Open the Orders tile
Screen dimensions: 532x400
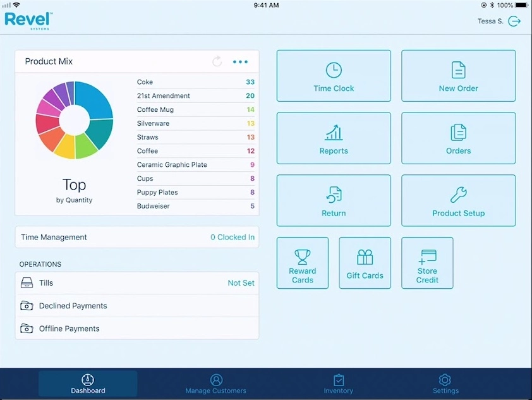(x=458, y=138)
